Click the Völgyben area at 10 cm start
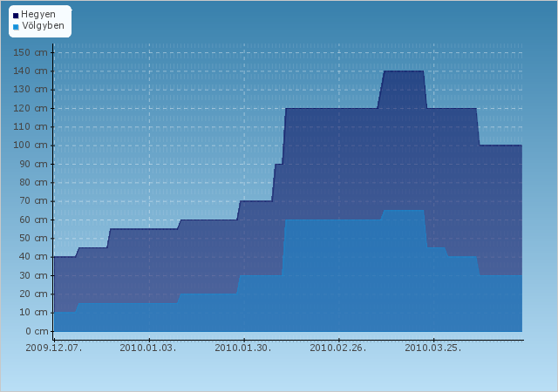Screen dimensions: 558x392 pyautogui.click(x=65, y=321)
